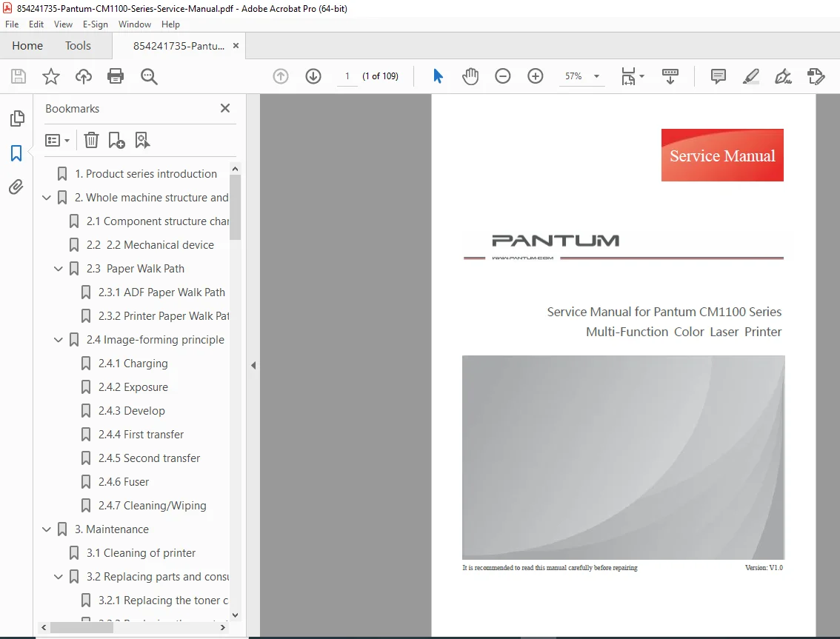Select the '2.4.6 Fuser' bookmark
This screenshot has width=840, height=639.
124,482
